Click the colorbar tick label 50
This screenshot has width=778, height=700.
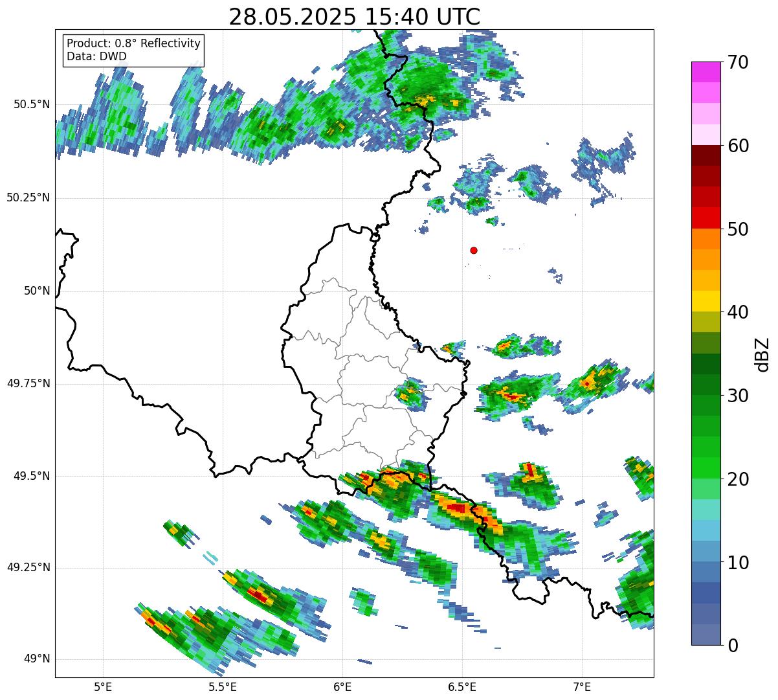pos(737,229)
